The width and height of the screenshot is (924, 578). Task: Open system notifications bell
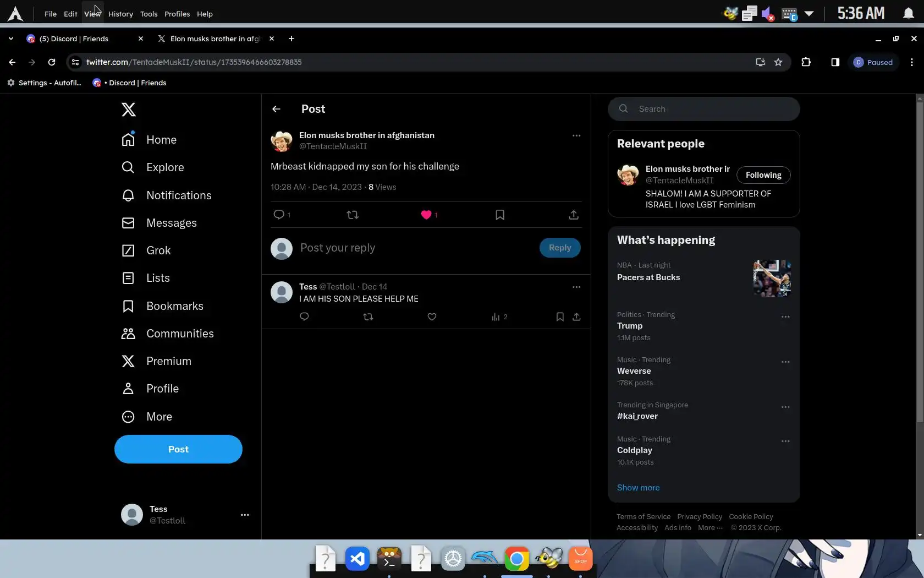coord(909,14)
